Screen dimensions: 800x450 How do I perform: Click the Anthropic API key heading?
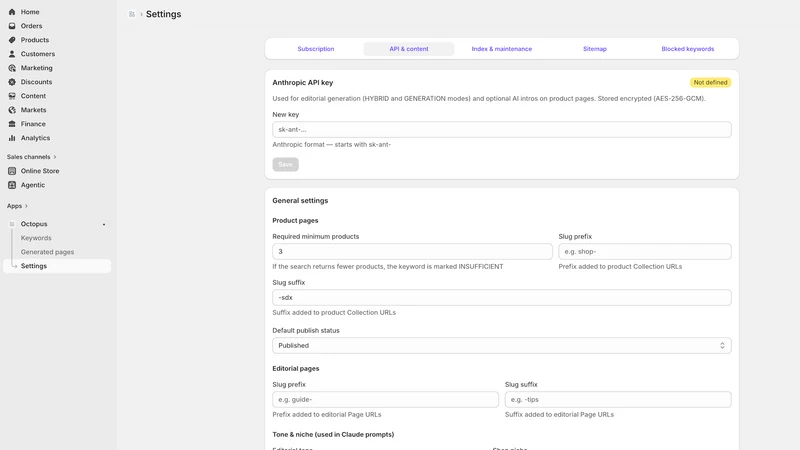click(x=303, y=82)
